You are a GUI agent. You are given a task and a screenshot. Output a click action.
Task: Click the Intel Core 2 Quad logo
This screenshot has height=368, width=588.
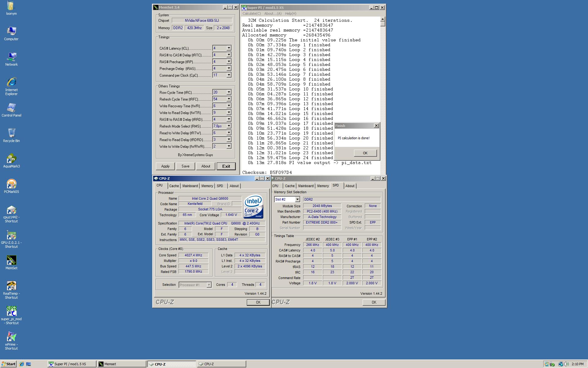[x=253, y=206]
